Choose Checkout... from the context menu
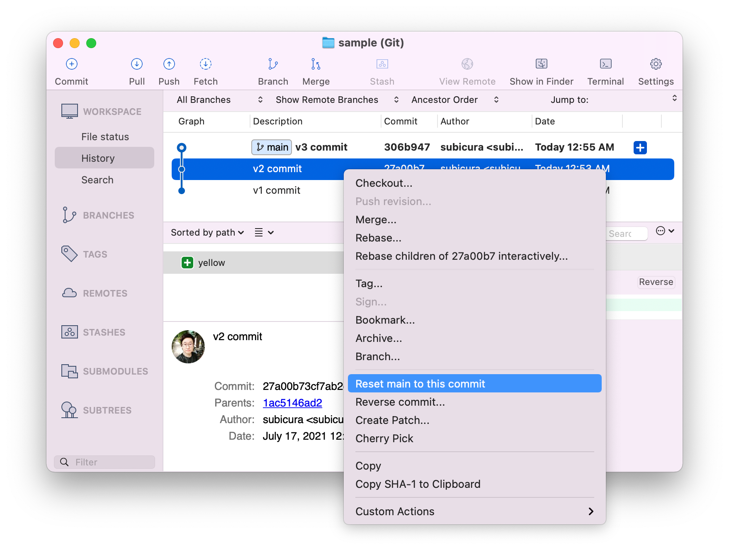This screenshot has height=560, width=729. click(x=475, y=183)
